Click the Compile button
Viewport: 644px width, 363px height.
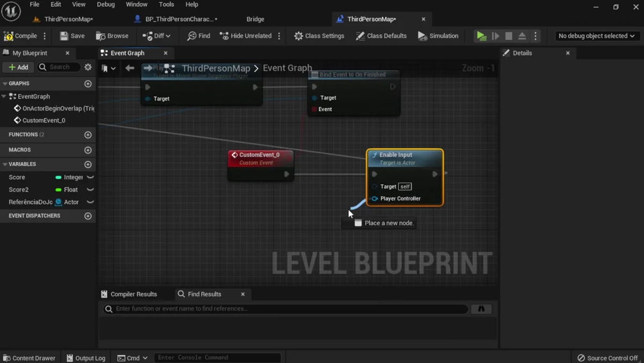click(20, 36)
